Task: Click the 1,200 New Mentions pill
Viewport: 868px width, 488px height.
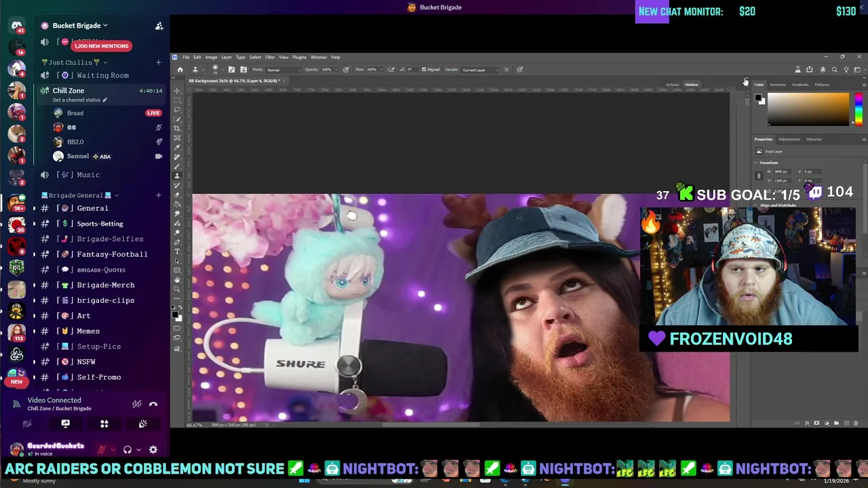Action: click(101, 46)
